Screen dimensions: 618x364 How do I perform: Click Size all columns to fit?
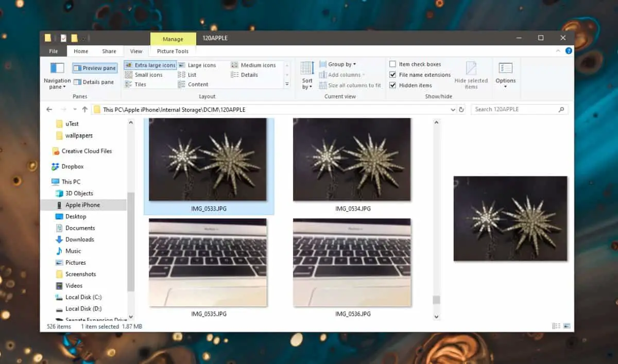pos(350,85)
